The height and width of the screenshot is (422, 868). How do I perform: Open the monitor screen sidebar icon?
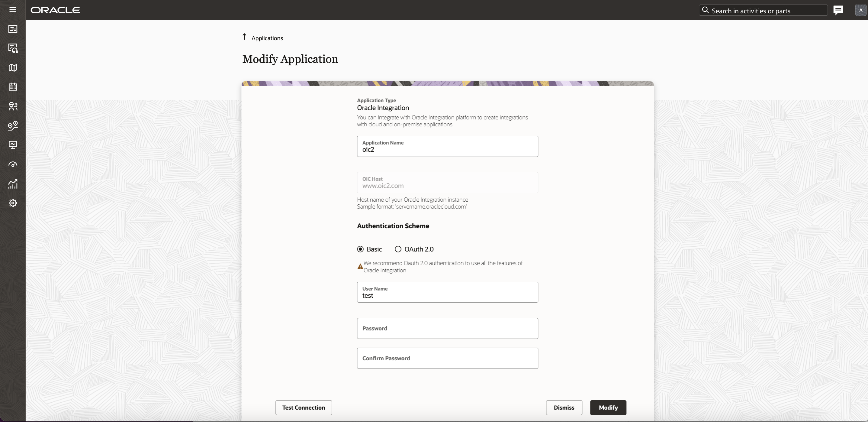coord(13,145)
